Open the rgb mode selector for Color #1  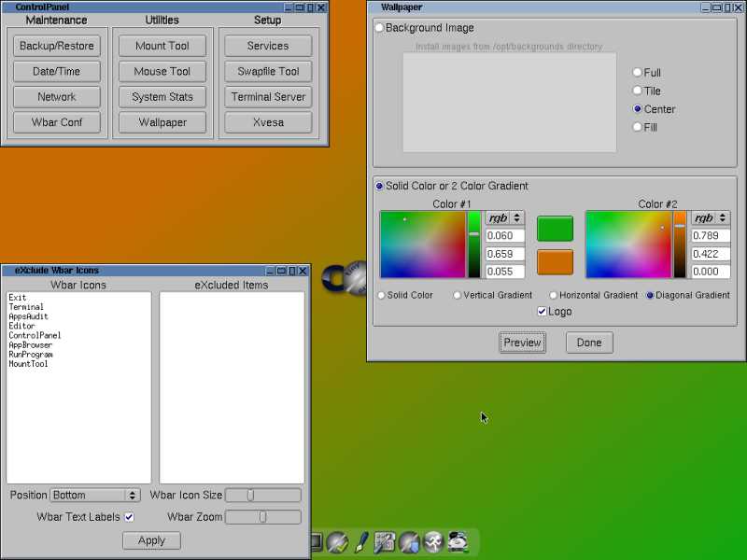tap(503, 217)
